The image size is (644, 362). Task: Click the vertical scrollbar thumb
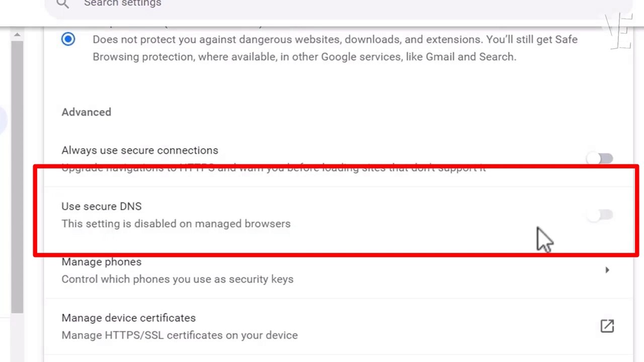pos(17,176)
